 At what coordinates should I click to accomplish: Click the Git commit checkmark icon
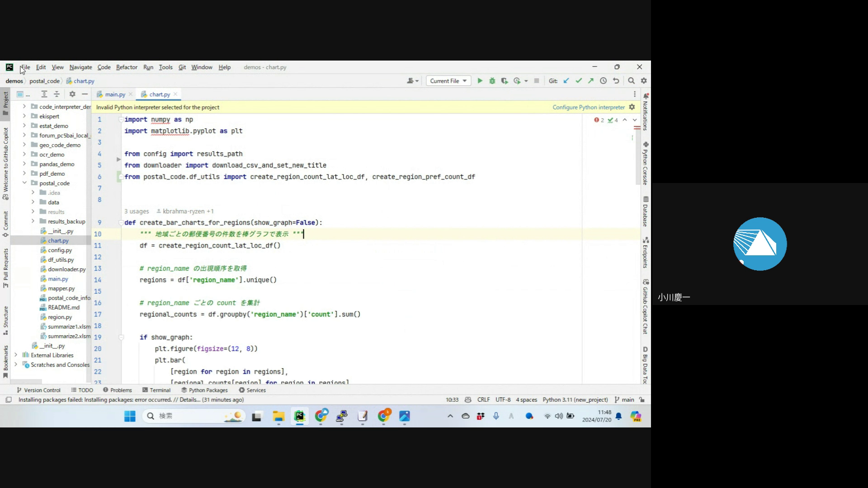point(578,81)
